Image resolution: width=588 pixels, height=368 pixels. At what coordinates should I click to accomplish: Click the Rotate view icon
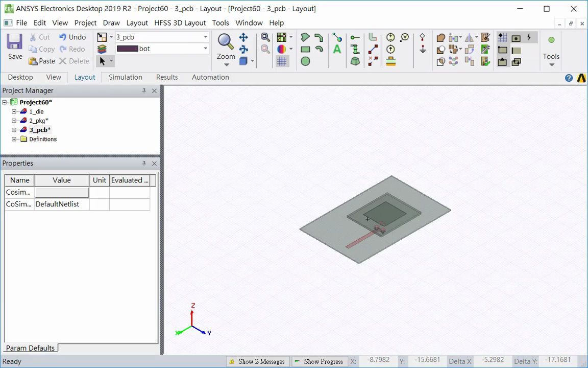[243, 49]
